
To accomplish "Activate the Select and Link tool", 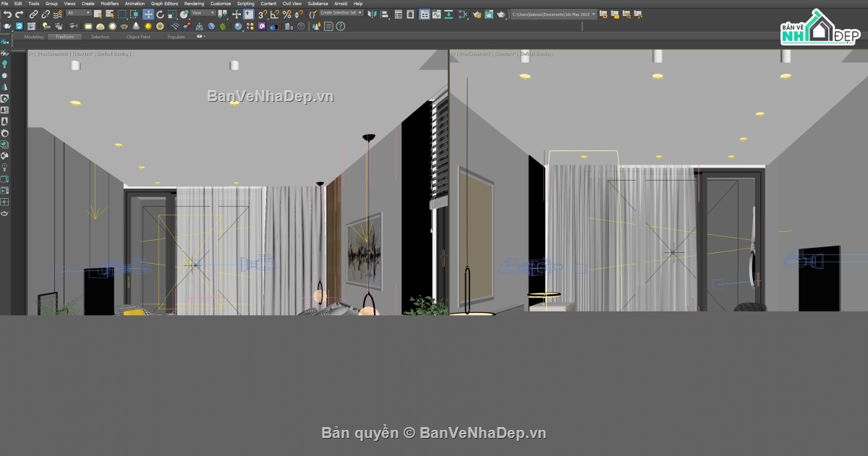I will pyautogui.click(x=34, y=14).
